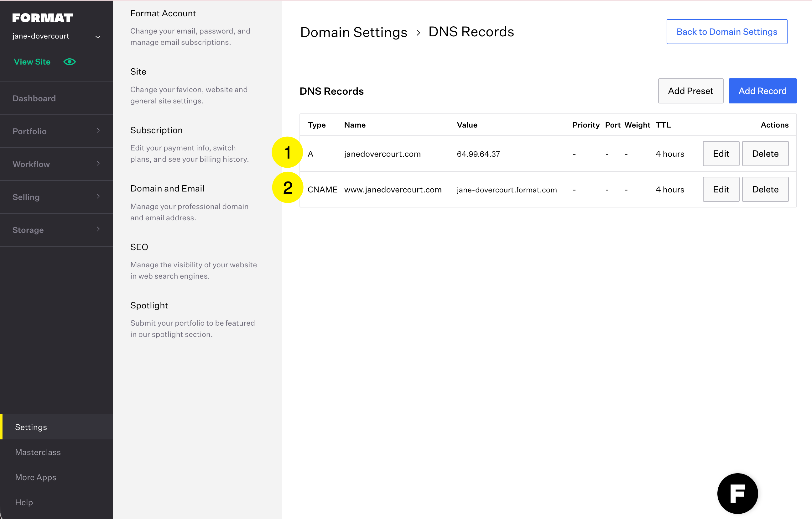
Task: Click the Format logo in sidebar
Action: click(x=43, y=18)
